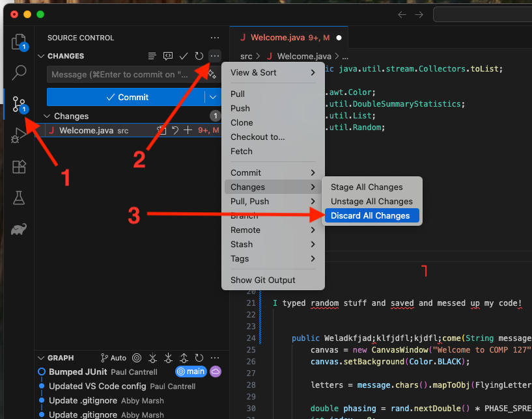Stage Welcome.java with the plus icon
The height and width of the screenshot is (419, 532).
188,130
